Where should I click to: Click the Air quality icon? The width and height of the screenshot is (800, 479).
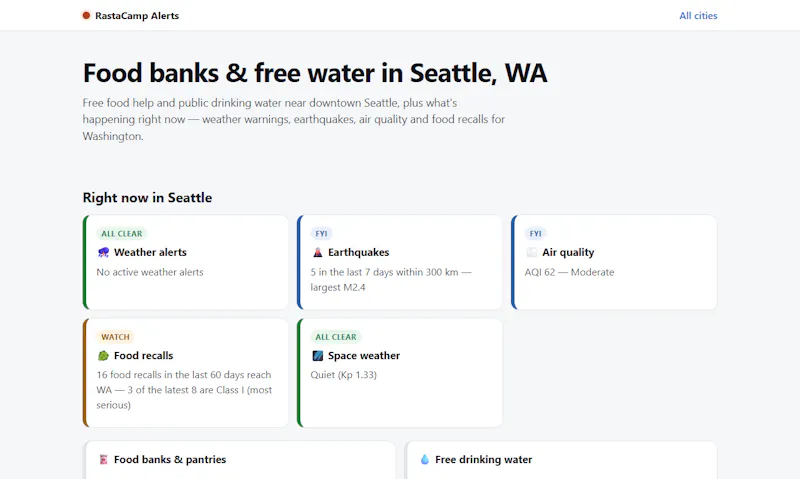[532, 253]
